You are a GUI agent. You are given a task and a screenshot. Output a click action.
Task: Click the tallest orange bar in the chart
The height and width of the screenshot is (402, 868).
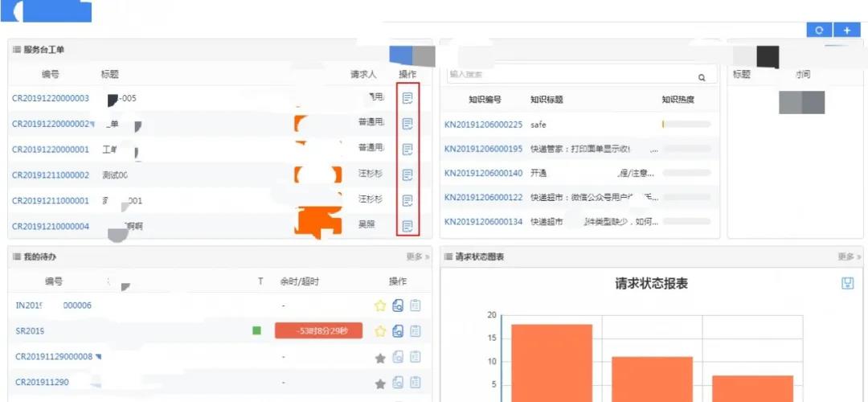(x=552, y=363)
